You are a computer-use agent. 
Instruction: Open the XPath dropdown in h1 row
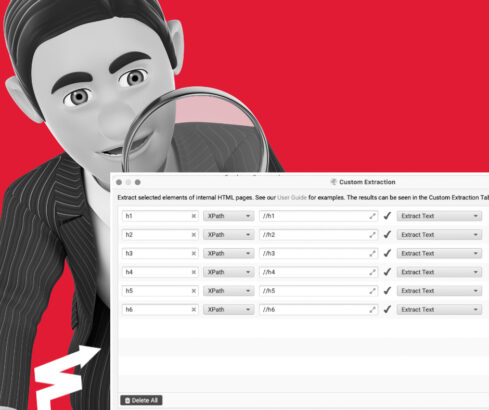(228, 216)
